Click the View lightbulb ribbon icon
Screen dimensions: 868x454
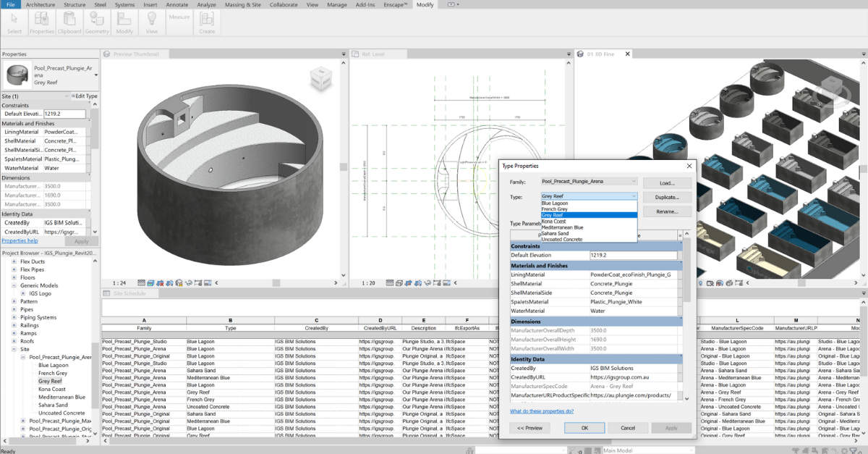point(152,22)
